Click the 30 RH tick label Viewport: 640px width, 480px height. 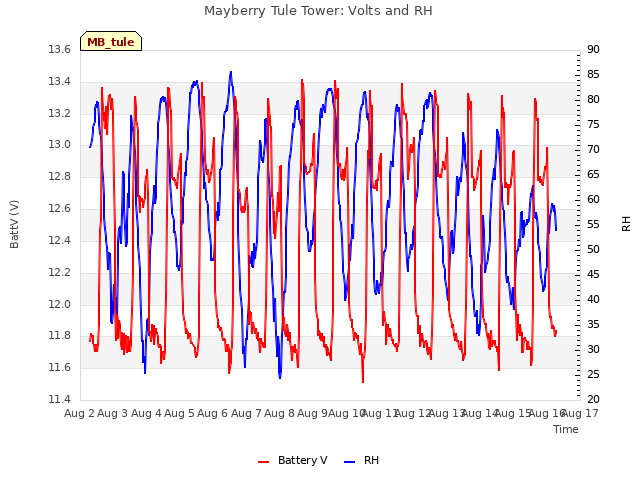pos(593,349)
